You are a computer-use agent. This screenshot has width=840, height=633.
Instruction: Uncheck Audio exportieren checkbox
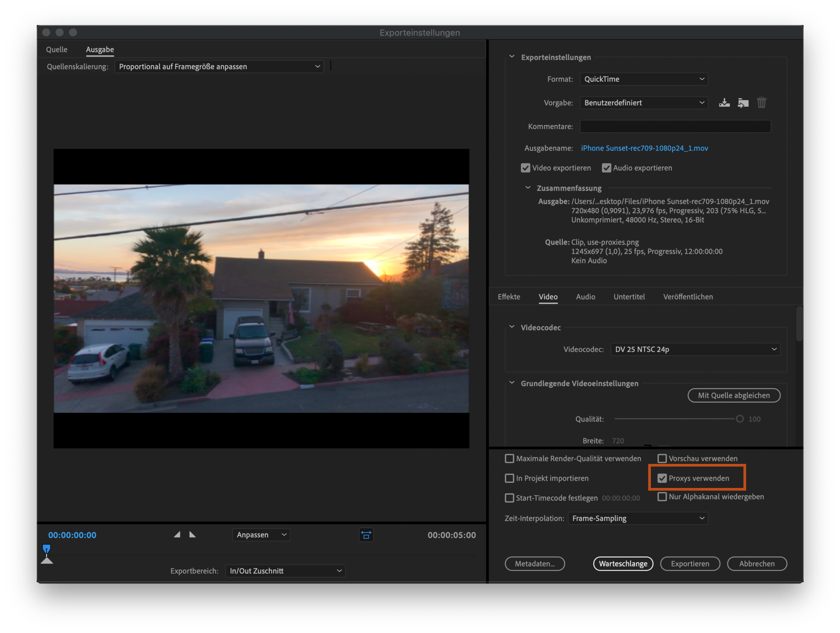pyautogui.click(x=606, y=168)
